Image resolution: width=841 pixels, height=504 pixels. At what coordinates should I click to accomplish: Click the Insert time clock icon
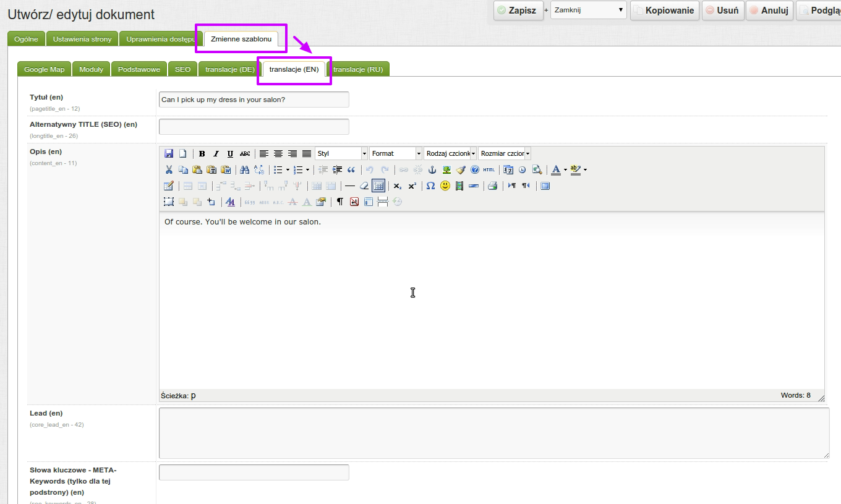click(522, 169)
